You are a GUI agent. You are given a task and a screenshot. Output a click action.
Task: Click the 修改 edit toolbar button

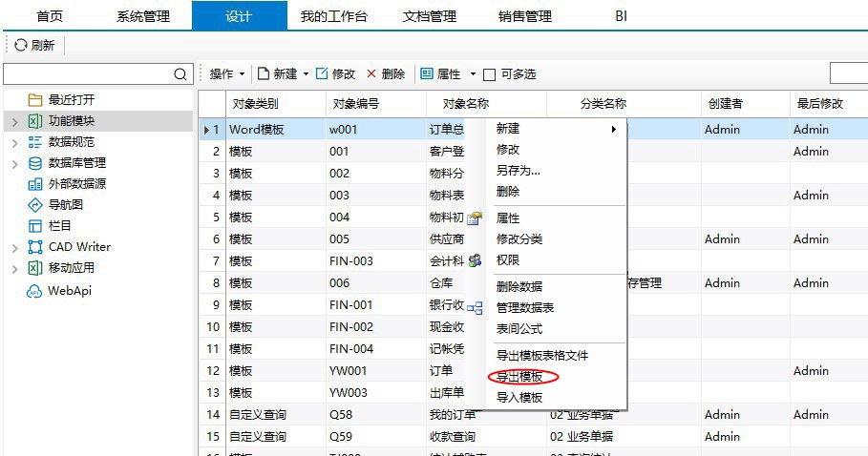pyautogui.click(x=335, y=74)
